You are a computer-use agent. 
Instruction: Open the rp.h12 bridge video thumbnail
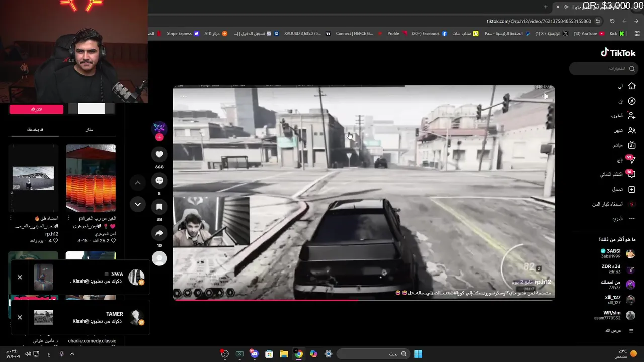click(x=33, y=178)
